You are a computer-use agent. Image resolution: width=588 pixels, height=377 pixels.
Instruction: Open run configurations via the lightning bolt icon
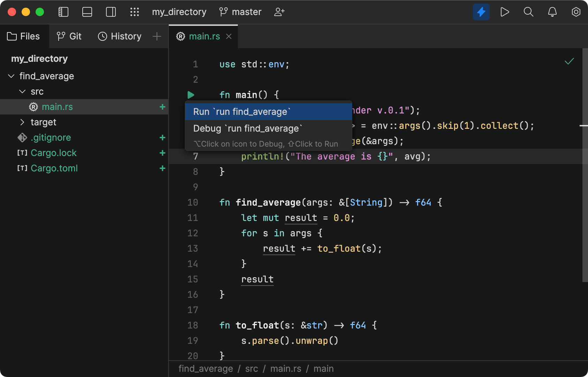pyautogui.click(x=481, y=12)
